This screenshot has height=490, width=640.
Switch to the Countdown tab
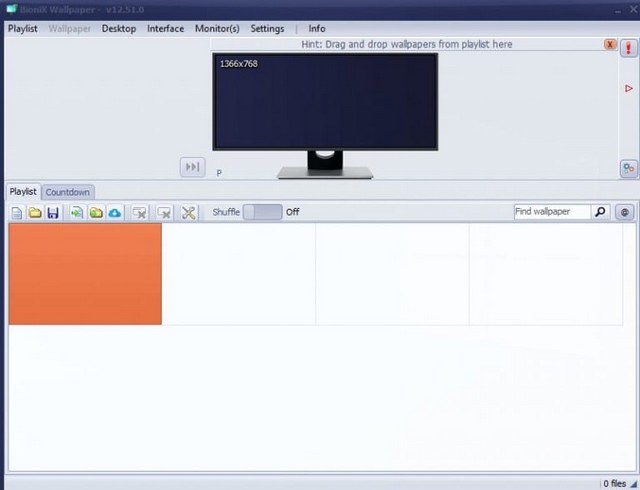tap(68, 192)
